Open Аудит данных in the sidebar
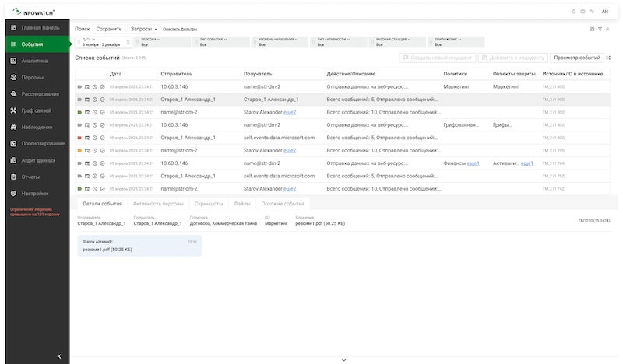Image resolution: width=623 pixels, height=364 pixels. pyautogui.click(x=37, y=160)
